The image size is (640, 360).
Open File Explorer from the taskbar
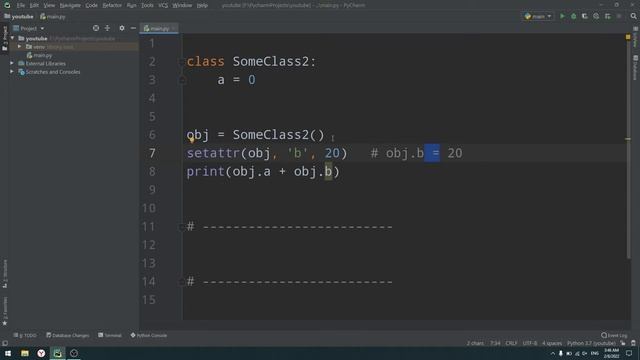click(x=25, y=353)
